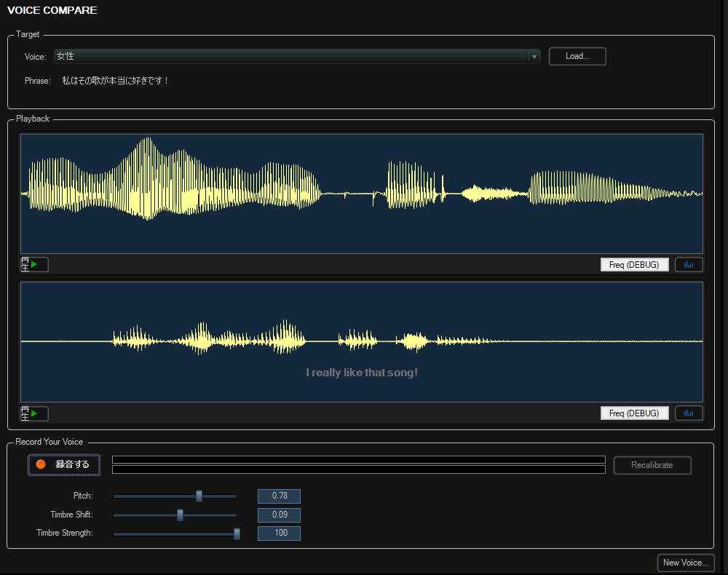Click the Timbre Shift: label
Screen dimensions: 728x575
pyautogui.click(x=71, y=514)
